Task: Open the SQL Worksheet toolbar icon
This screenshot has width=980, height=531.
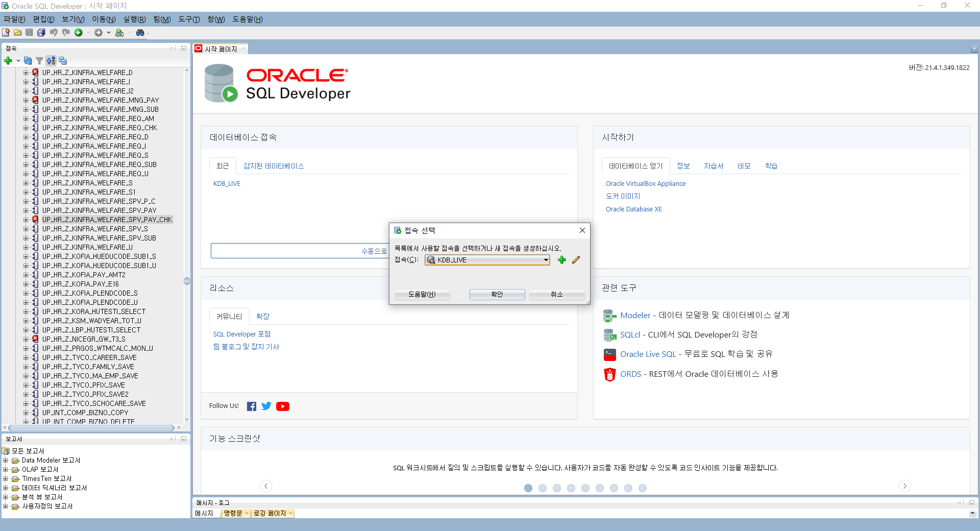Action: 119,33
